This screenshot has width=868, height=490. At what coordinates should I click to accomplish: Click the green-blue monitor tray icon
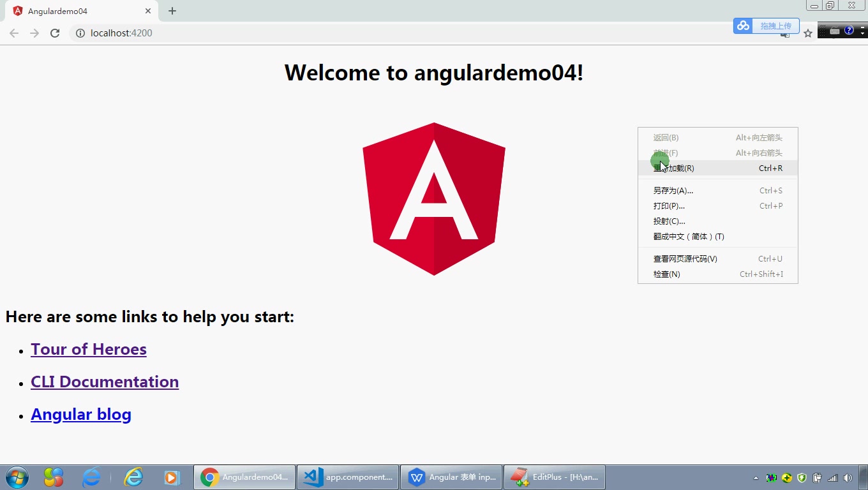pos(772,478)
